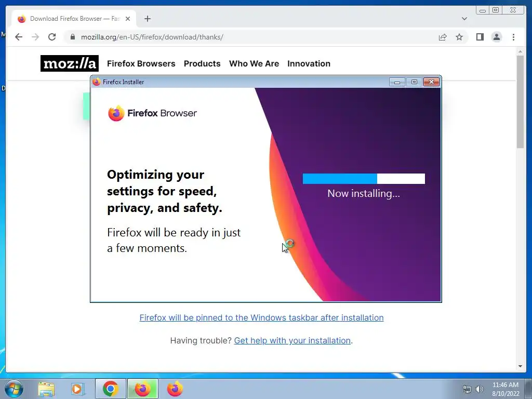Open the Innovation menu
Viewport: 532px width, 399px height.
tap(309, 63)
